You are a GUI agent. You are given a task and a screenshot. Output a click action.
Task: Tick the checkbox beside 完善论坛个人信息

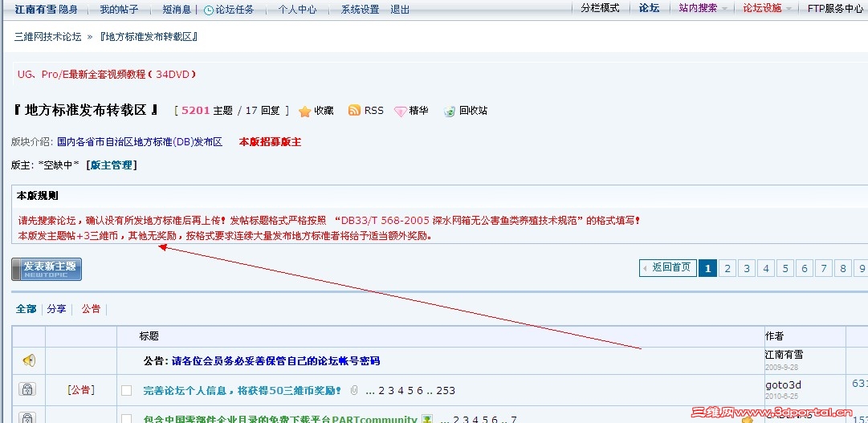click(x=126, y=390)
